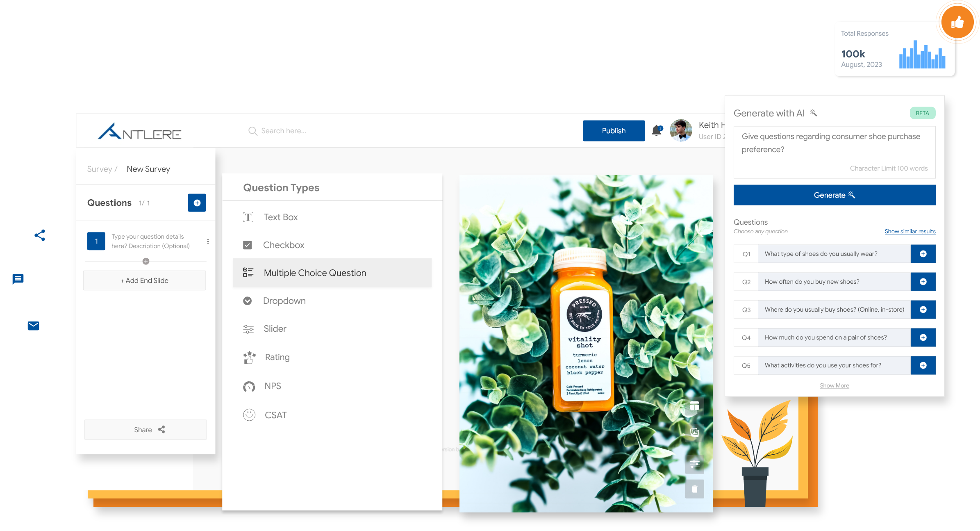Click the juice bottle slide image
This screenshot has height=531, width=980.
coord(586,344)
